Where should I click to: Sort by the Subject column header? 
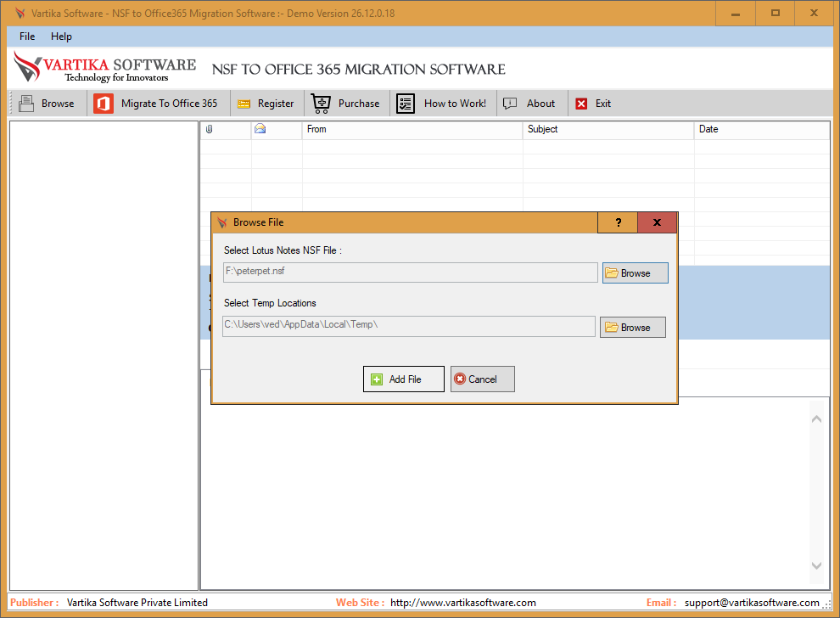click(x=608, y=129)
